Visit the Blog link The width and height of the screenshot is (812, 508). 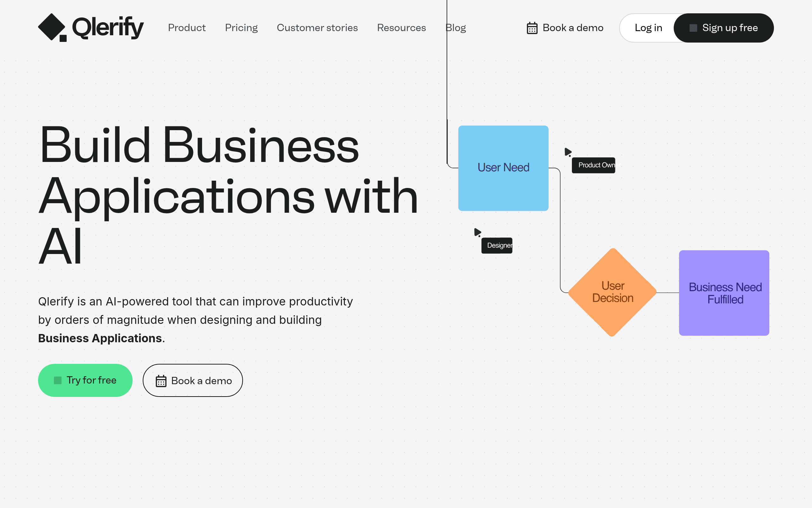point(456,28)
